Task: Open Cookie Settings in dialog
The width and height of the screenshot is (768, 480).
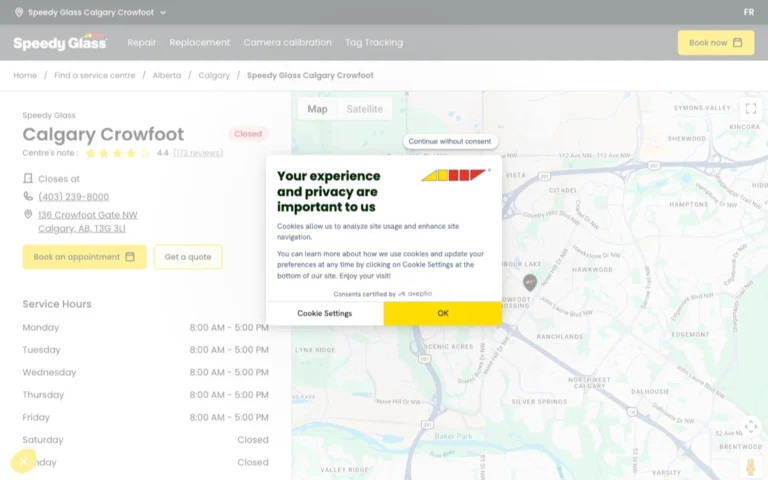Action: [x=325, y=313]
